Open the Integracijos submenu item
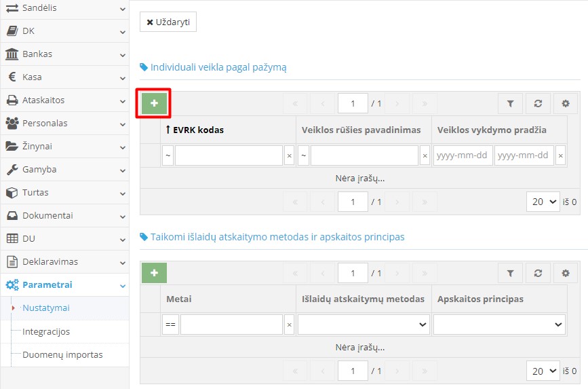The width and height of the screenshot is (588, 389). [46, 331]
